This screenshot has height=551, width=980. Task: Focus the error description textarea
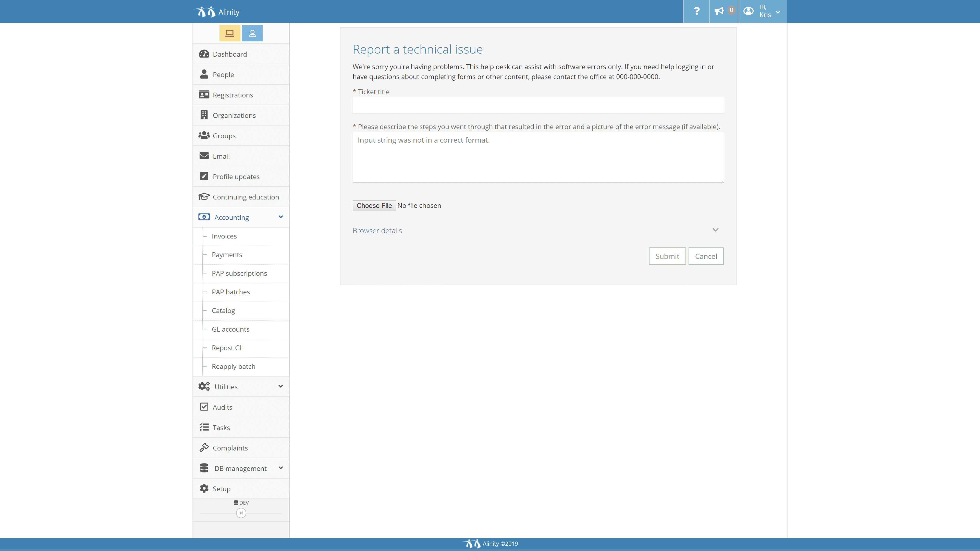(x=538, y=157)
